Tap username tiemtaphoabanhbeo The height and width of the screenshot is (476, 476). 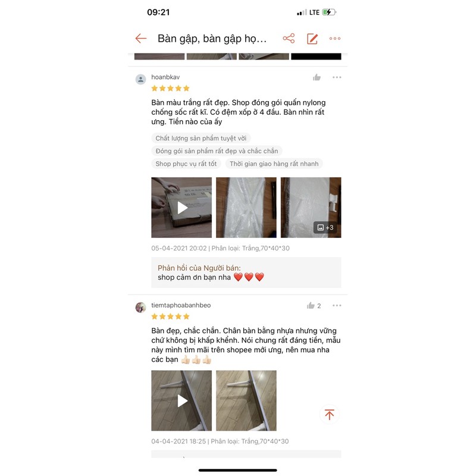point(181,305)
